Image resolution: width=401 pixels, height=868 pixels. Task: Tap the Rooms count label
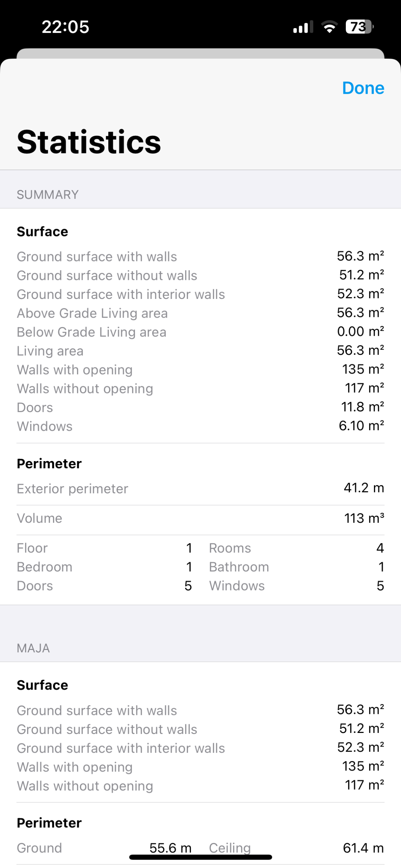[230, 548]
